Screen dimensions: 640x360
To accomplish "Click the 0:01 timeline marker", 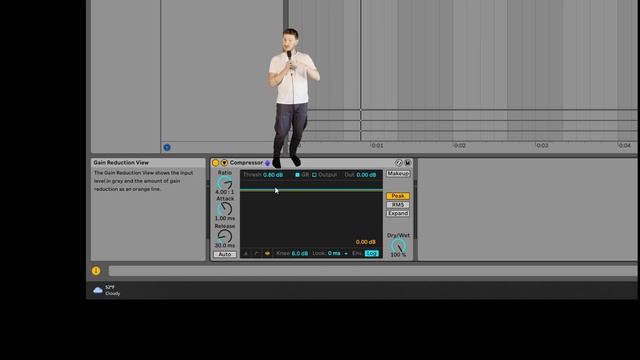I will pos(377,145).
